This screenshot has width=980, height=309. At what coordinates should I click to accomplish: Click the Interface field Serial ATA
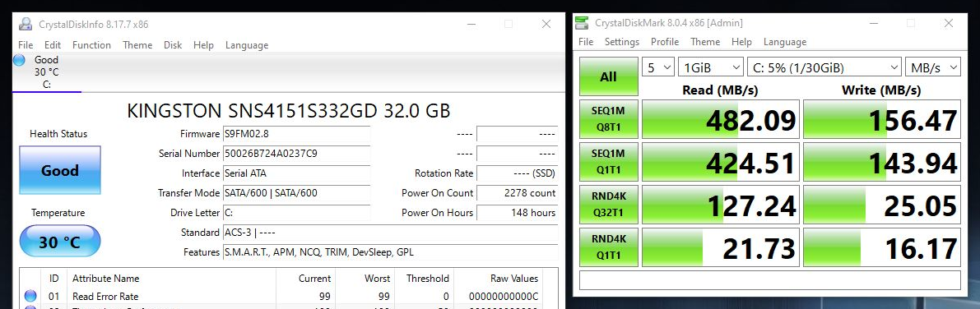(296, 173)
